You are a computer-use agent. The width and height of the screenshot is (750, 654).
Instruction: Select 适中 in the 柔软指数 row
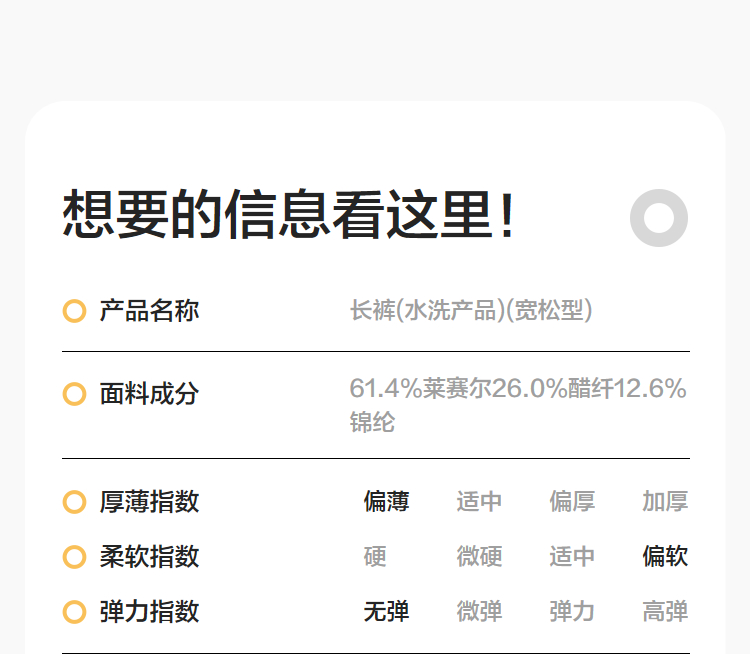pos(572,556)
